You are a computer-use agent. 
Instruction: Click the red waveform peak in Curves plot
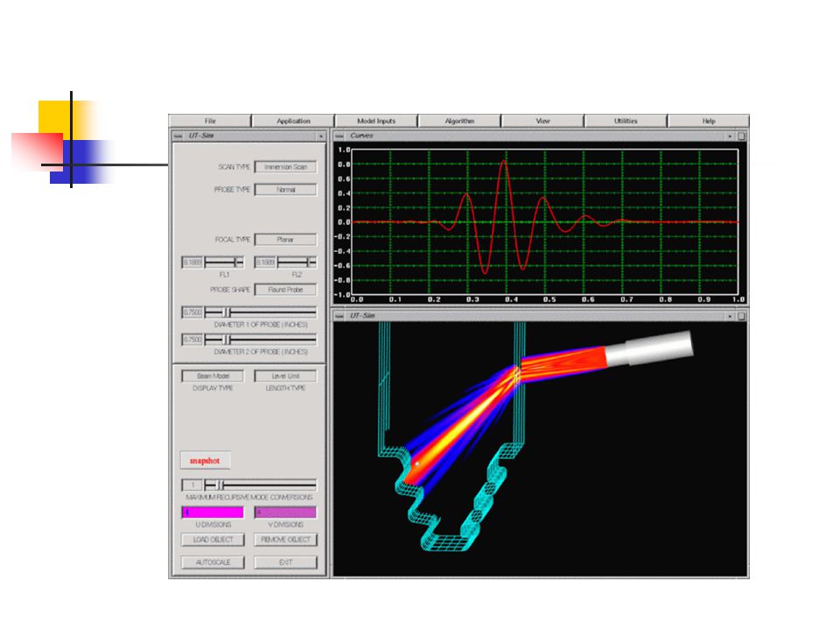coord(504,162)
